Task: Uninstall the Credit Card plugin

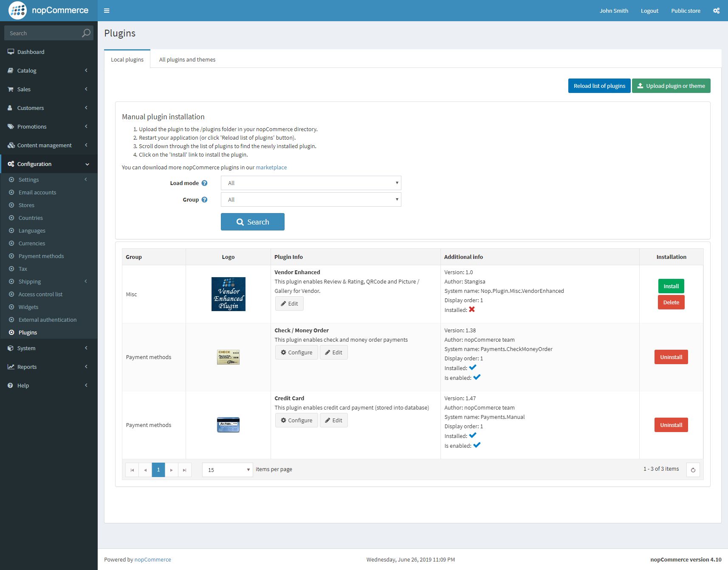Action: 671,425
